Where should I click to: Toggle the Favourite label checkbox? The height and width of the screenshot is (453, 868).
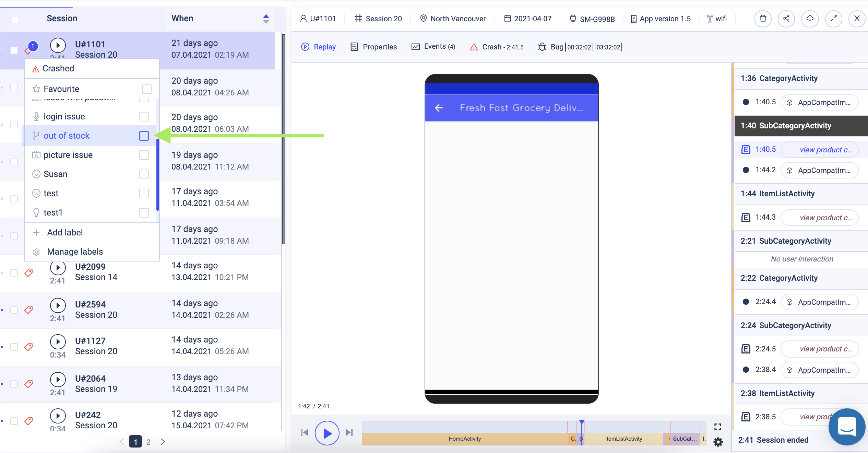click(146, 89)
